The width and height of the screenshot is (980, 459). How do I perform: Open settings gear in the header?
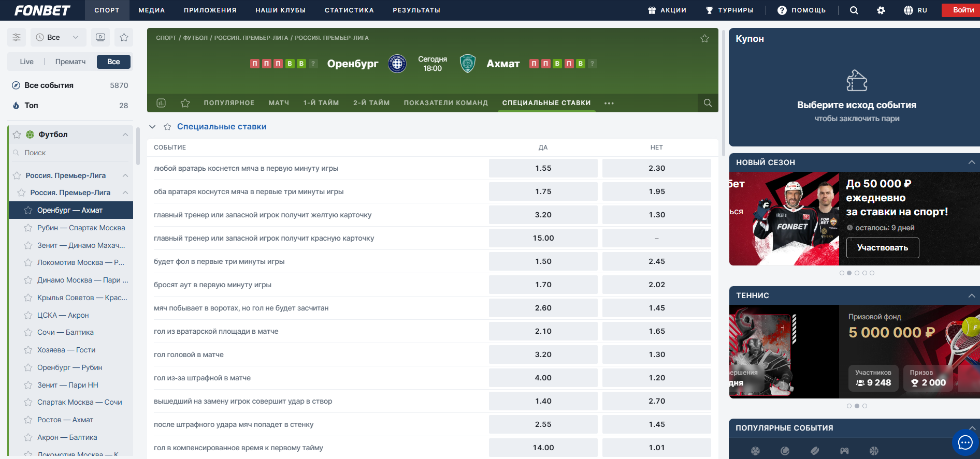coord(881,10)
